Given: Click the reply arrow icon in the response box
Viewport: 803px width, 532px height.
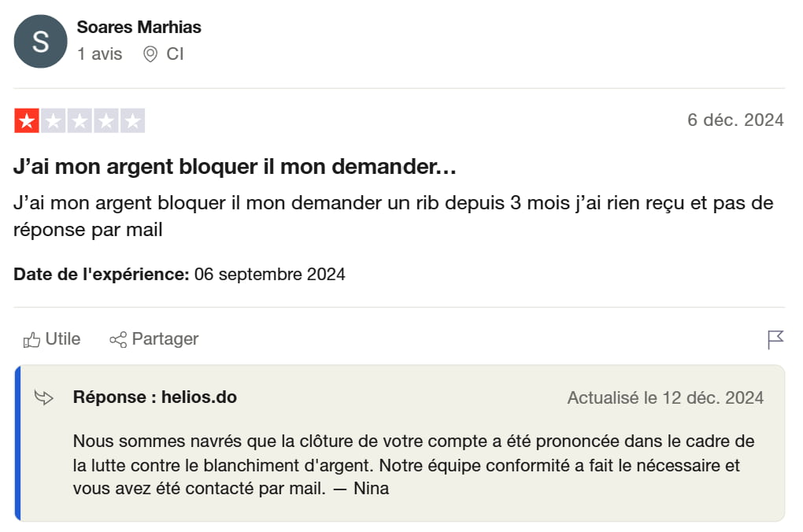Looking at the screenshot, I should click(x=46, y=397).
